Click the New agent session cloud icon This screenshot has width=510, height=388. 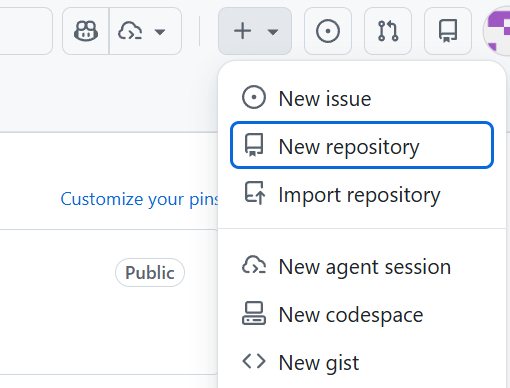point(254,265)
